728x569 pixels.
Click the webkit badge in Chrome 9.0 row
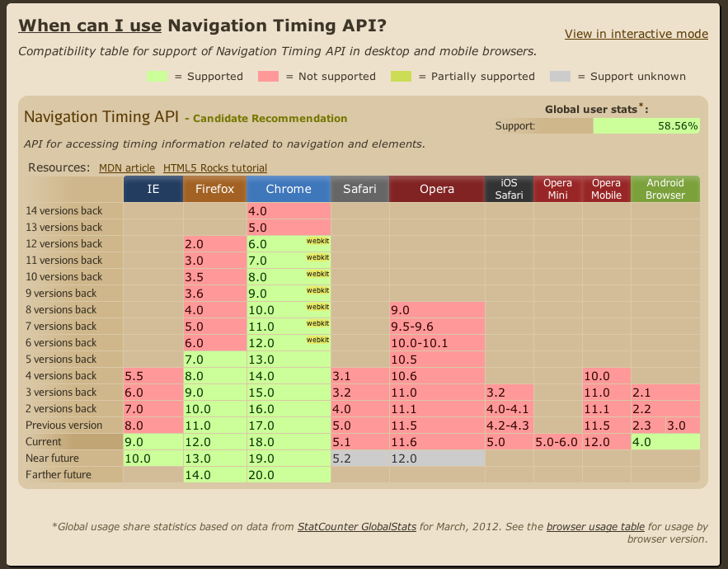(x=317, y=290)
